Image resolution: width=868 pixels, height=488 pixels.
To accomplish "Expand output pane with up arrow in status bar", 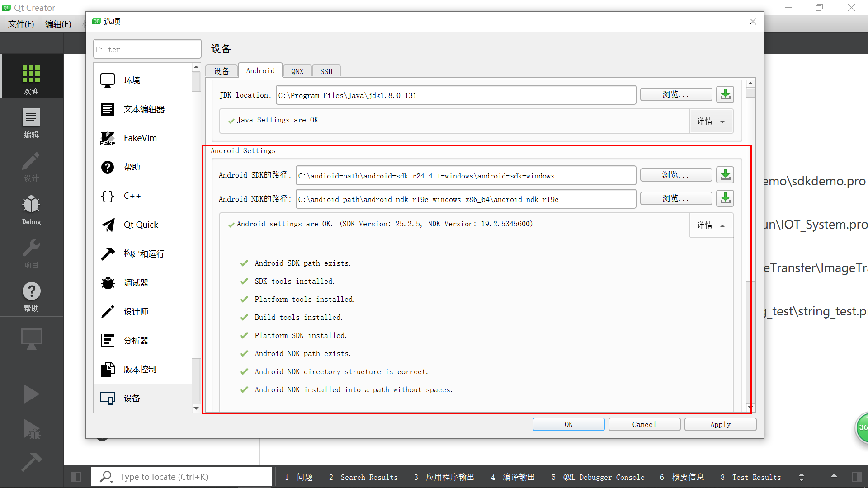I will [834, 476].
